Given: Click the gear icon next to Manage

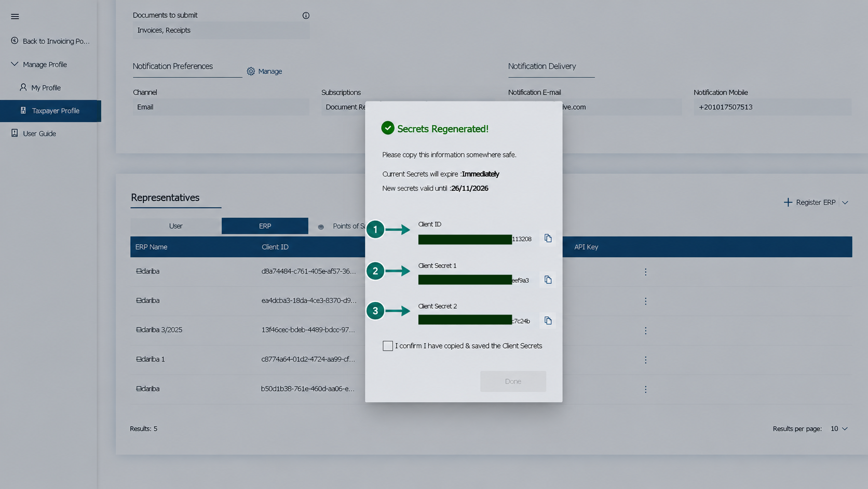Looking at the screenshot, I should (x=251, y=71).
